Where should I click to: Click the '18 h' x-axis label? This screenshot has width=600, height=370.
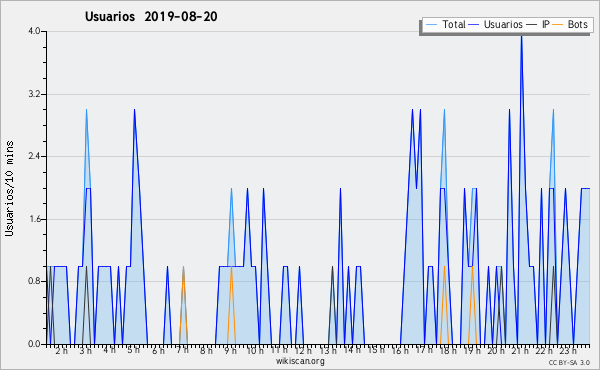[448, 350]
